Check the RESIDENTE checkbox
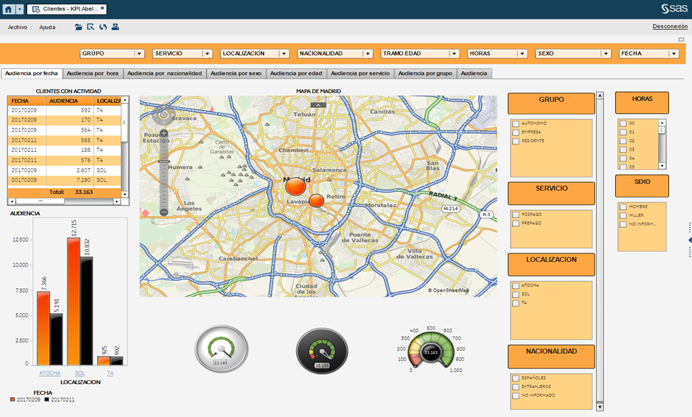 tap(515, 141)
